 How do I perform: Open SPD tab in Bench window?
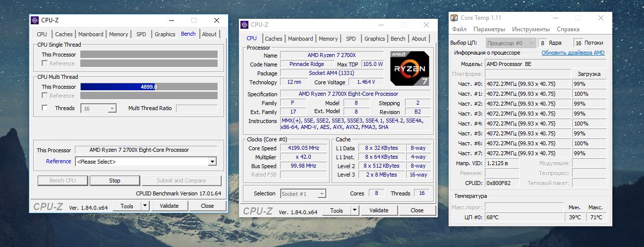point(141,34)
